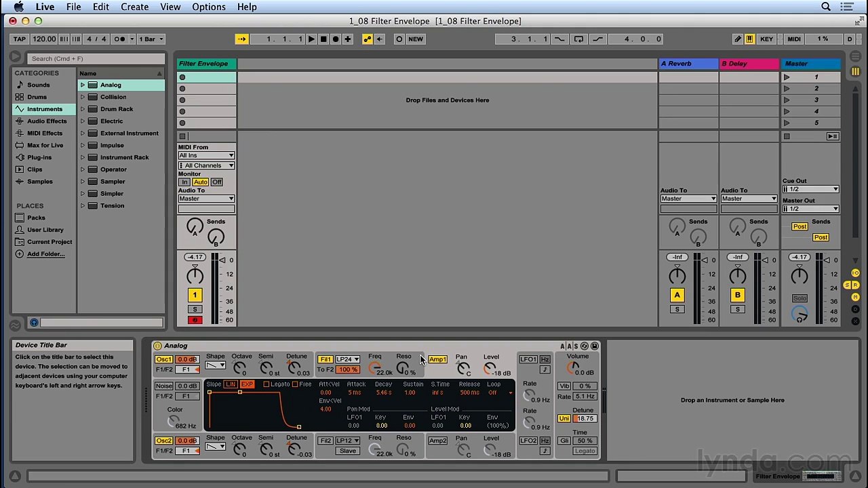Click the Arrangement Record button
This screenshot has width=868, height=488.
click(x=336, y=39)
